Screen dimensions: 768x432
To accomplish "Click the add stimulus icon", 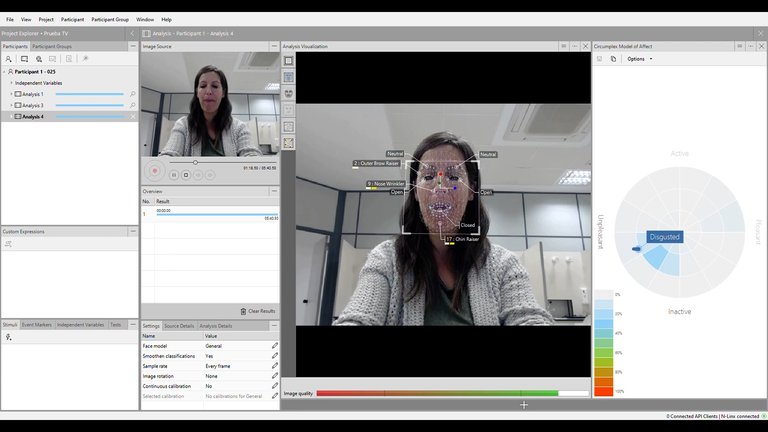I will click(9, 337).
